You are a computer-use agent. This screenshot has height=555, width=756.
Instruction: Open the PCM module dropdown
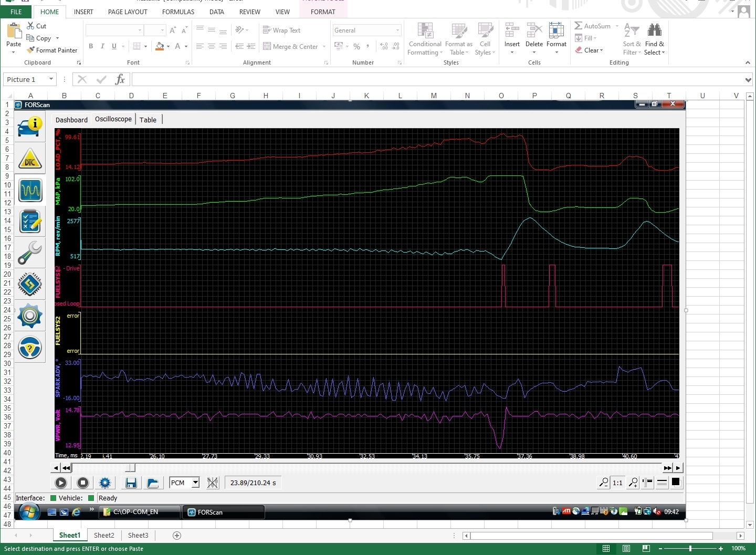pos(195,483)
